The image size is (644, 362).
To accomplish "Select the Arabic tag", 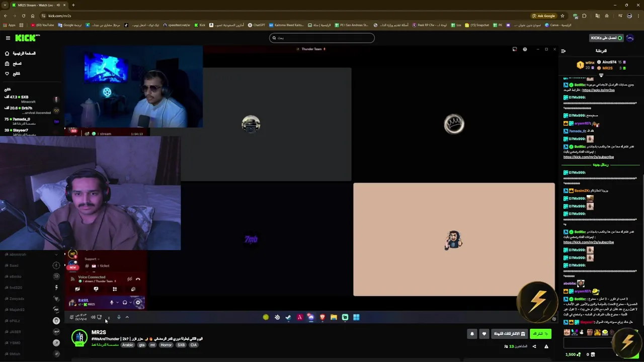I will point(128,345).
